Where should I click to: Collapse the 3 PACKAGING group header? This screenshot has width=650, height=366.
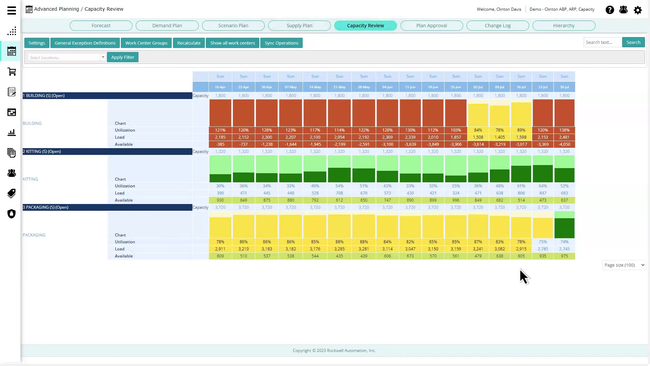pyautogui.click(x=107, y=207)
